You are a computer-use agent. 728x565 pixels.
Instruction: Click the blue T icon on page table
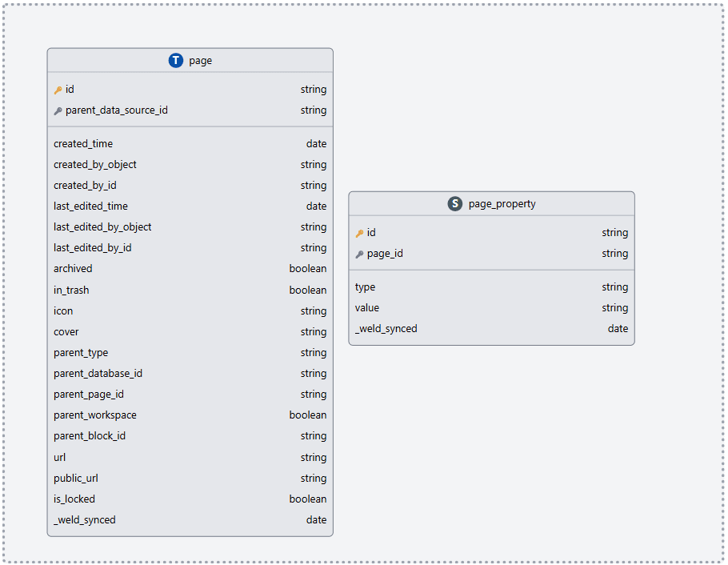click(x=176, y=61)
